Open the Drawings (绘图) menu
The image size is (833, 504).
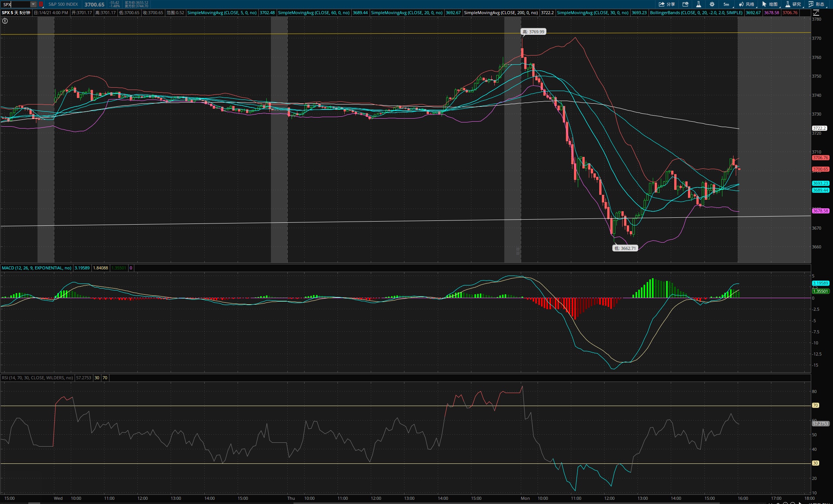tap(770, 4)
